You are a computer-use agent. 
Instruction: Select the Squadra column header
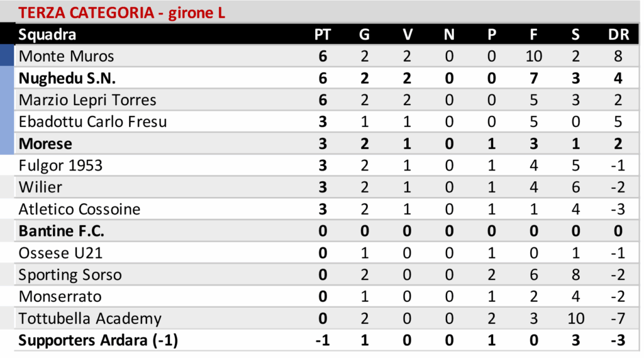pyautogui.click(x=47, y=35)
